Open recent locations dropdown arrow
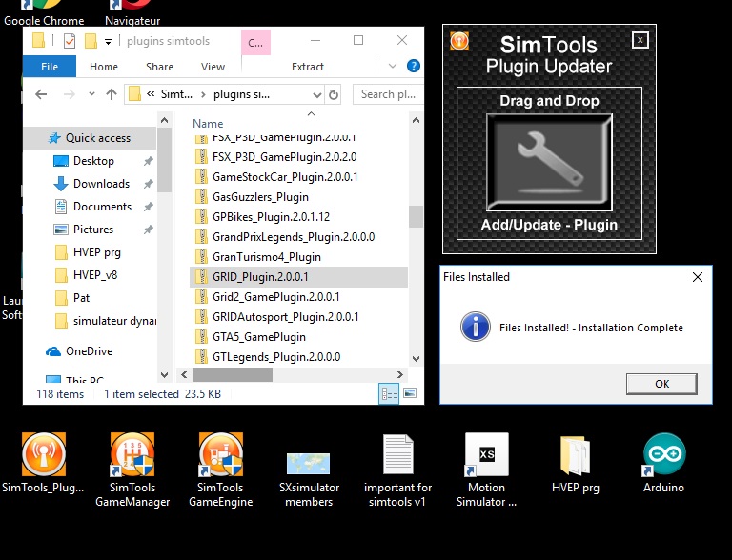732x560 pixels. (x=91, y=94)
